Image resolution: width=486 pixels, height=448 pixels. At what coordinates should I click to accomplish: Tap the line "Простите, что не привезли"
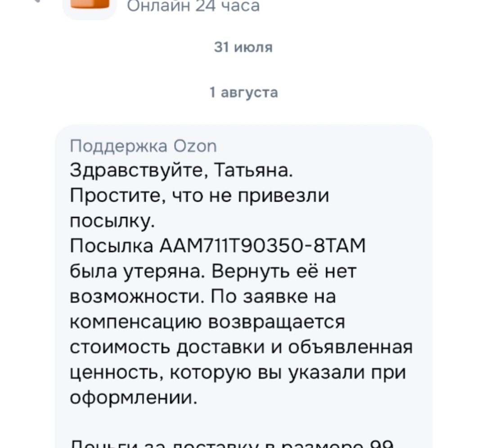(x=200, y=196)
